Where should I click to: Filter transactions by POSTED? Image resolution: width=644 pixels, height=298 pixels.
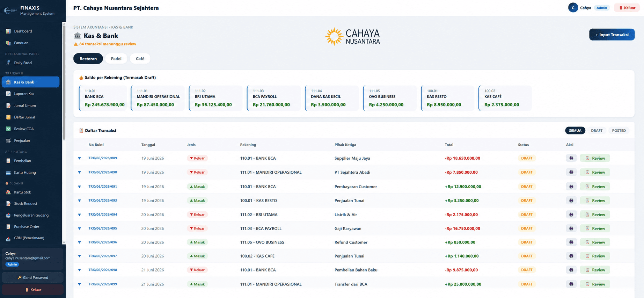point(619,131)
